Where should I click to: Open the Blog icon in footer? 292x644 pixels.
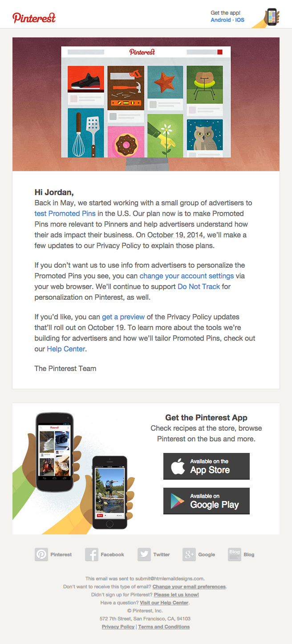(235, 554)
